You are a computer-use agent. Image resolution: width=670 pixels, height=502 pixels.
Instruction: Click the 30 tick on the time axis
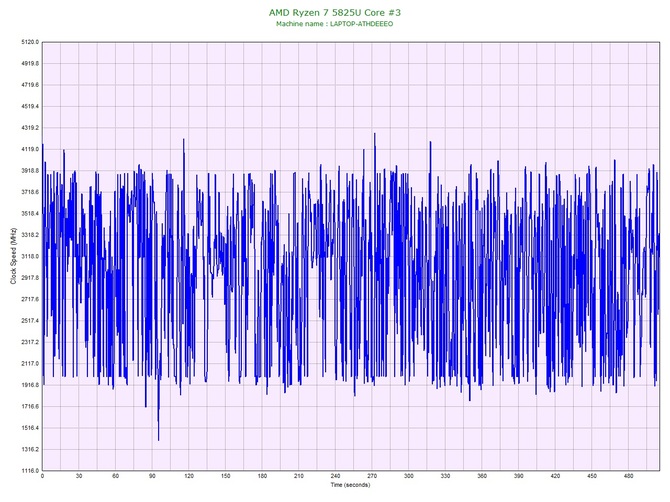[79, 476]
